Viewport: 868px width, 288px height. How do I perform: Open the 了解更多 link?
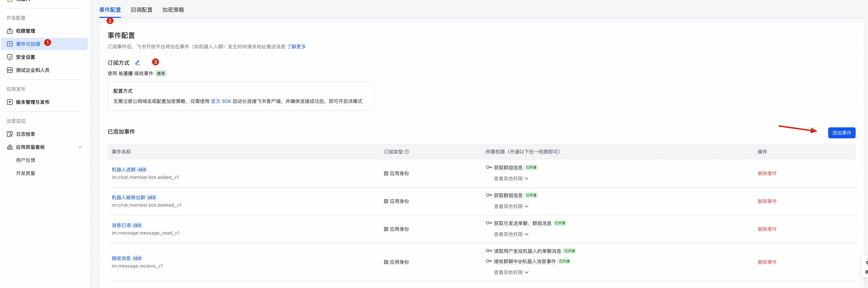[296, 47]
